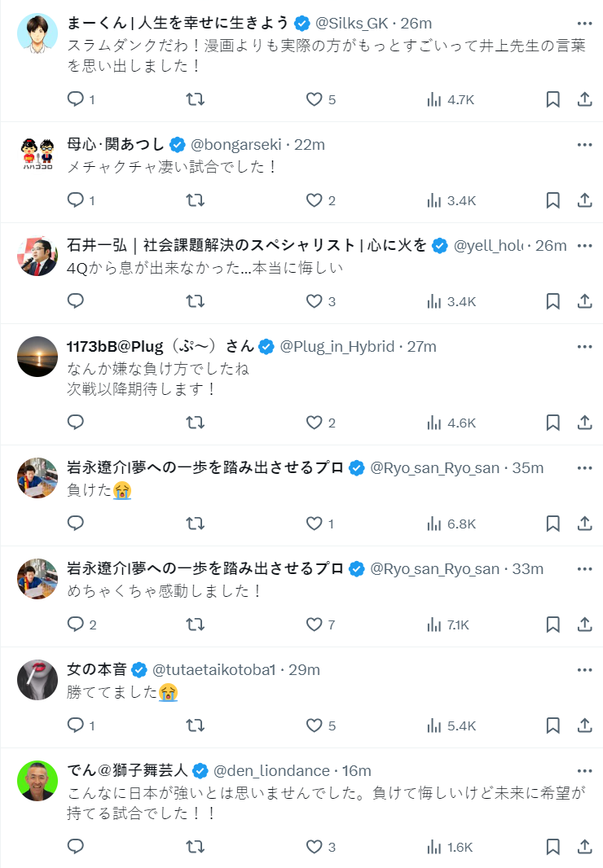Open more options on まーくん's tweet
The image size is (603, 868).
pyautogui.click(x=584, y=23)
